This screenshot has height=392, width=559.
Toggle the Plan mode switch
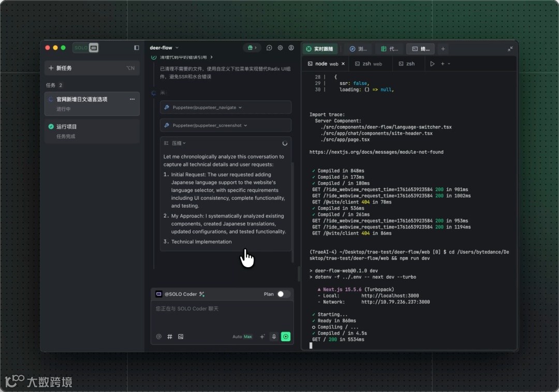tap(283, 294)
